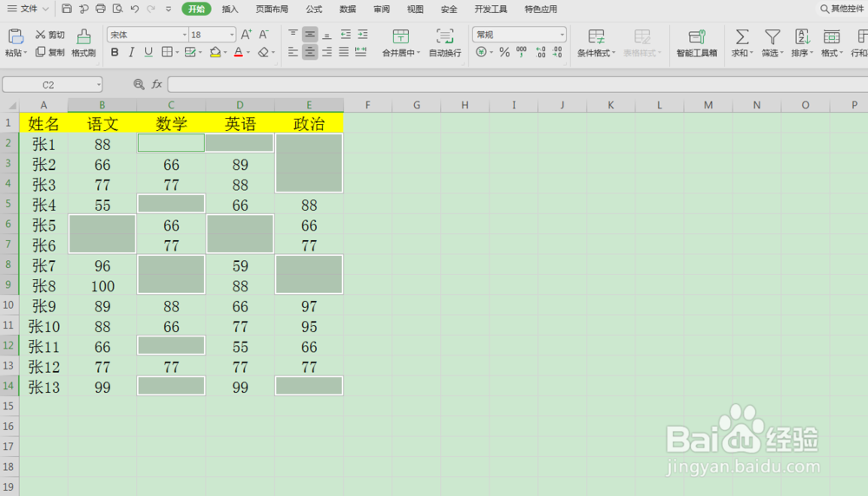Viewport: 868px width, 496px height.
Task: Activate the Format Painter (格式刷)
Action: tap(83, 42)
